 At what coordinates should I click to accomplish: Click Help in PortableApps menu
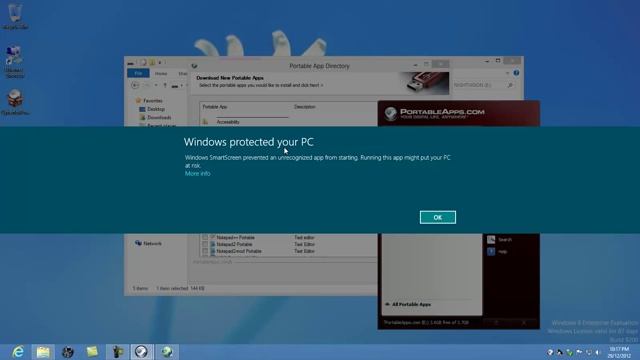click(x=503, y=252)
